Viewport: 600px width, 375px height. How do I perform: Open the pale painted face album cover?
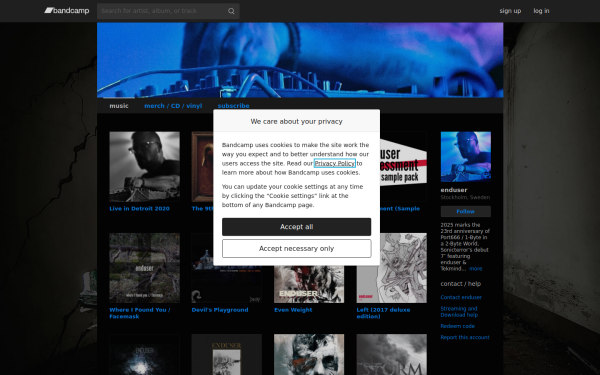[x=309, y=355]
